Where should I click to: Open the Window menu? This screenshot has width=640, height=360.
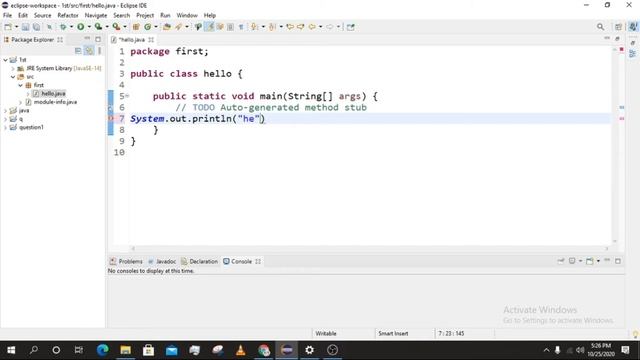[187, 16]
